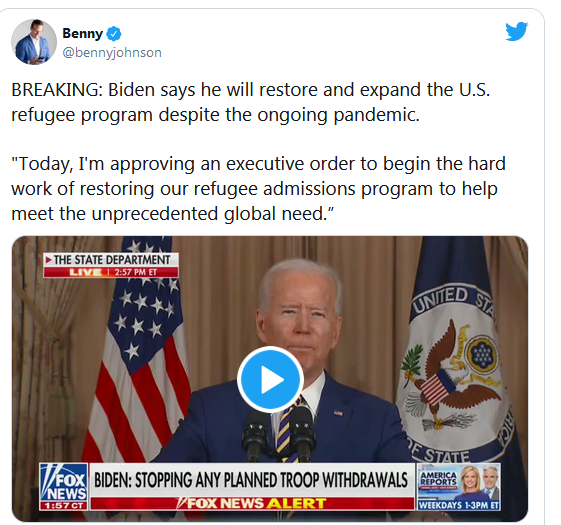Image resolution: width=561 pixels, height=525 pixels.
Task: Open the Benny display name link
Action: [x=82, y=33]
